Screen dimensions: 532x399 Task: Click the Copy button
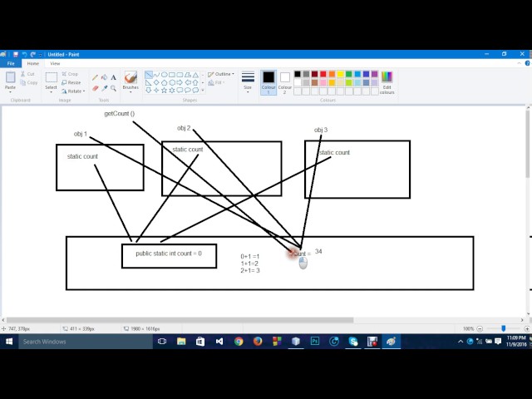point(29,82)
